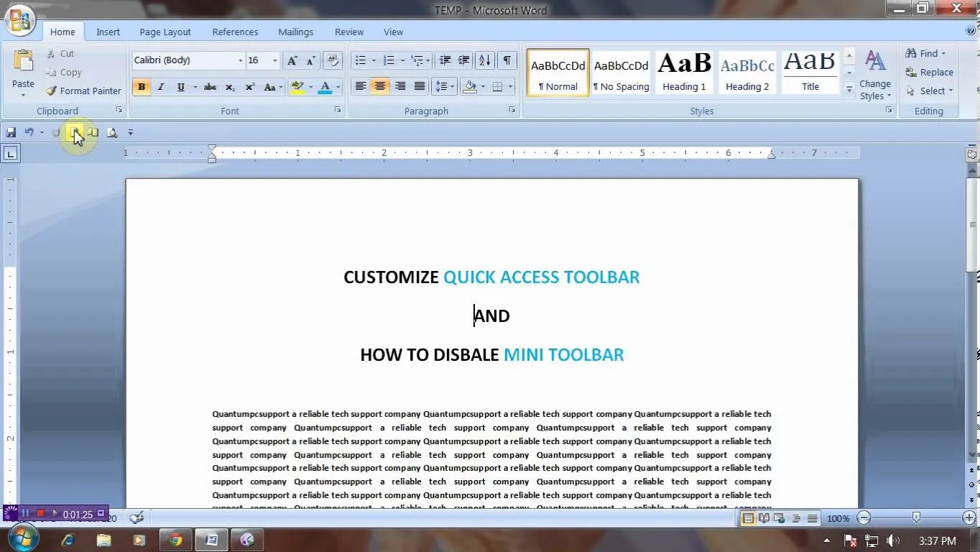Align text left
The image size is (980, 552).
[x=361, y=86]
